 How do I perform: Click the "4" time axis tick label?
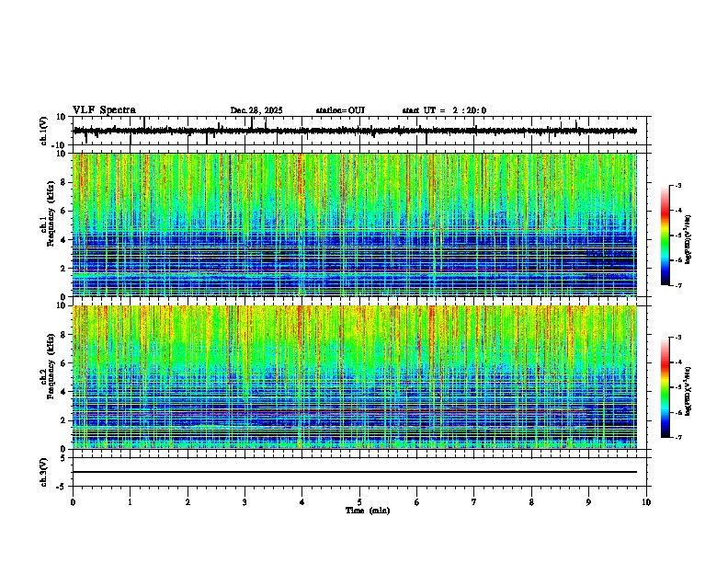(x=302, y=502)
